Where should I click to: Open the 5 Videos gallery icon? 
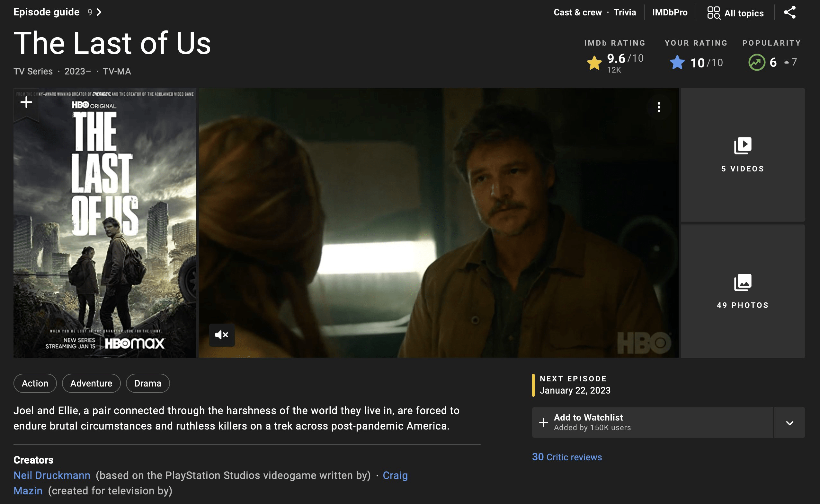(x=743, y=146)
